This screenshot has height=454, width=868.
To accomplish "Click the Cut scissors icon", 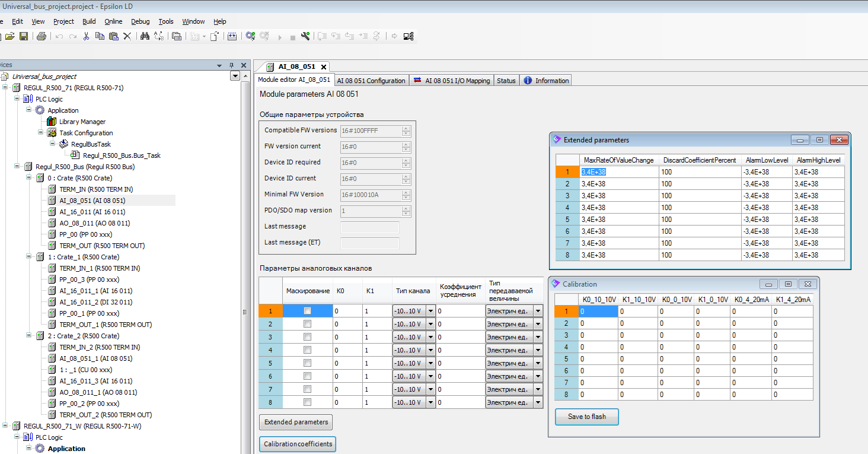I will tap(86, 36).
